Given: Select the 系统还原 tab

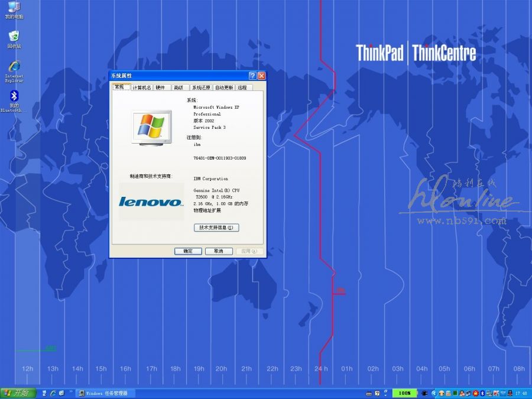Looking at the screenshot, I should [x=200, y=87].
